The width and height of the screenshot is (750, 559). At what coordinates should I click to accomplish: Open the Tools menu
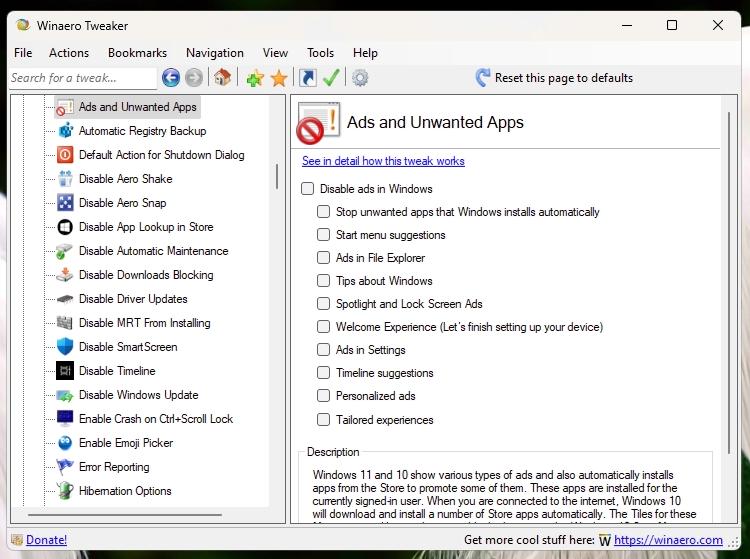point(320,53)
